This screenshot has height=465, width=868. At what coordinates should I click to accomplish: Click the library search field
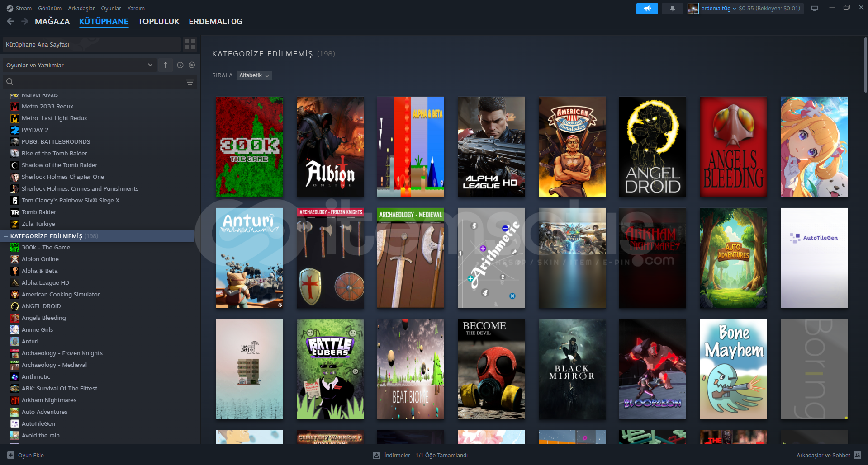pyautogui.click(x=100, y=82)
